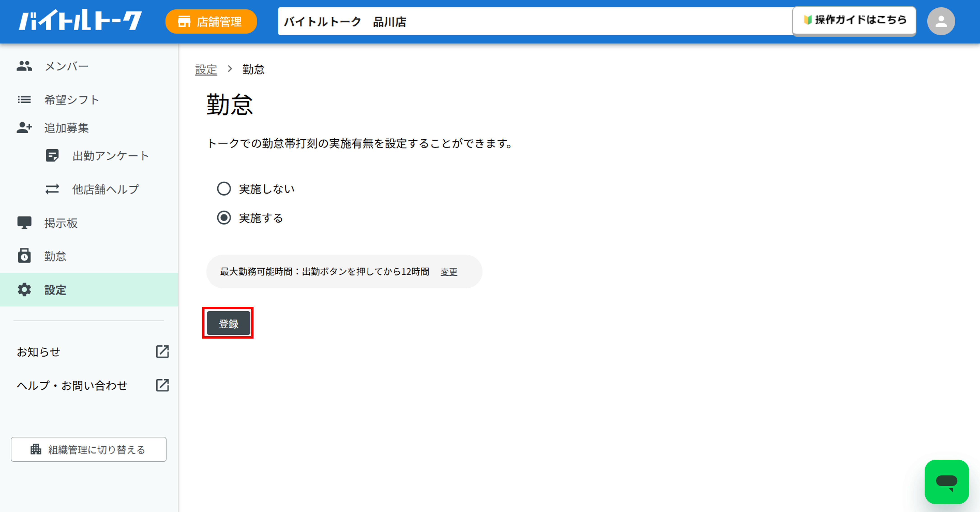Go to 設定 via breadcrumb link

pos(206,69)
